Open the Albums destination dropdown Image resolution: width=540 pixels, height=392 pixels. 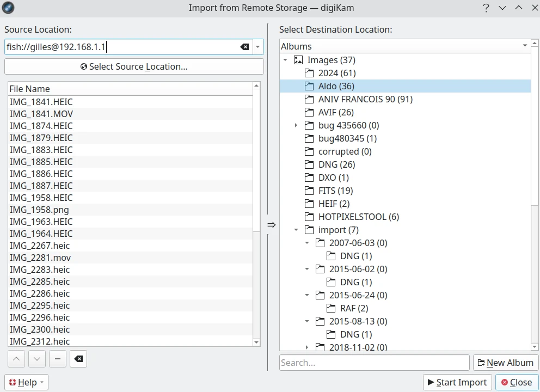[525, 46]
